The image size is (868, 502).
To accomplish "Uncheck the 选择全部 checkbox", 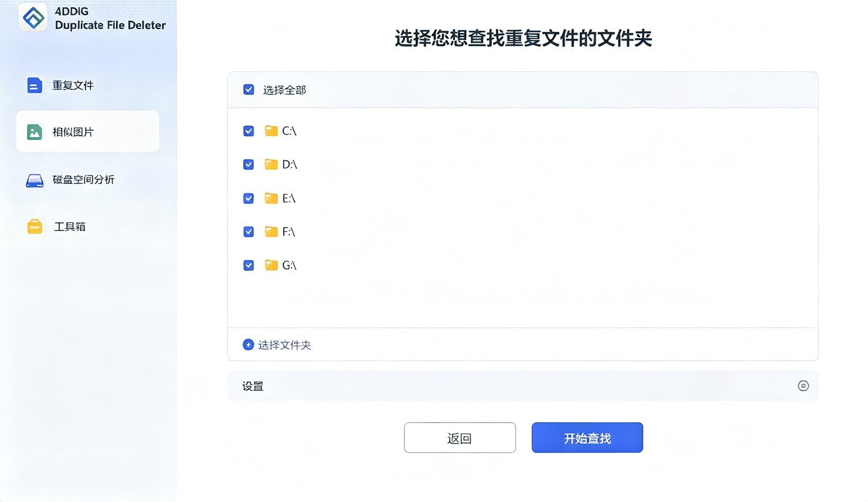I will click(249, 90).
